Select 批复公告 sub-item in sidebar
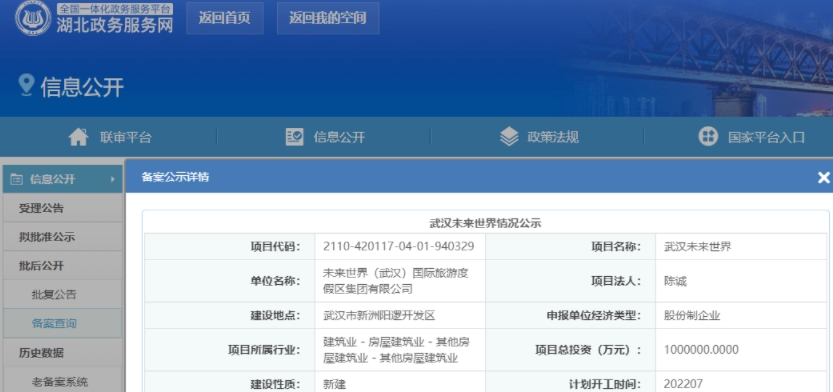This screenshot has width=833, height=392. [x=62, y=294]
